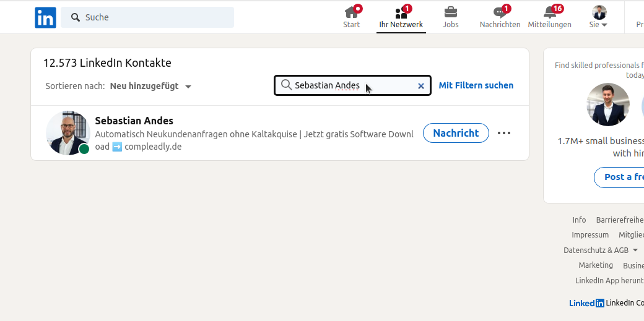Click the magnifier icon in the contacts search box

pyautogui.click(x=286, y=85)
